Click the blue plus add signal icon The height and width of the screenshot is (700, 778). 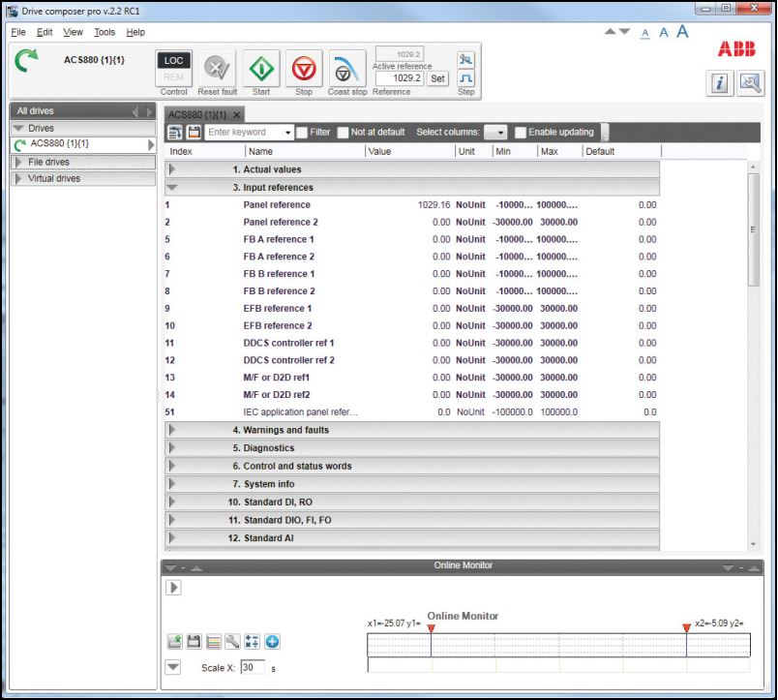point(272,641)
